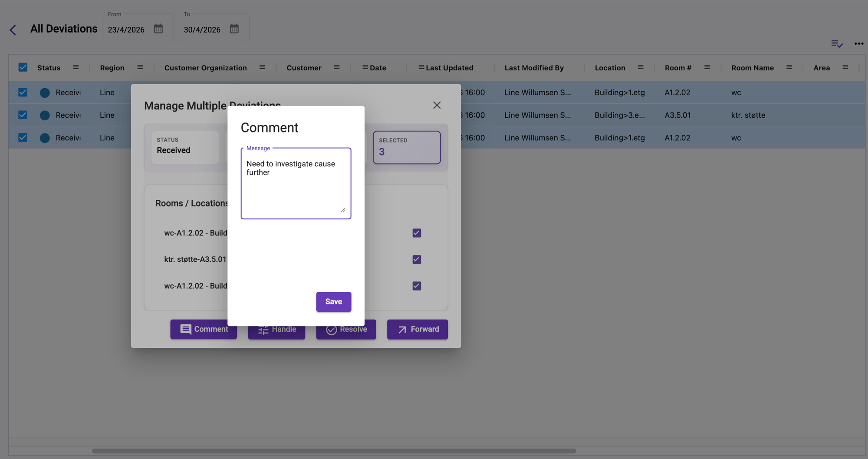Open the three-dots more options menu
Image resolution: width=868 pixels, height=459 pixels.
(859, 43)
